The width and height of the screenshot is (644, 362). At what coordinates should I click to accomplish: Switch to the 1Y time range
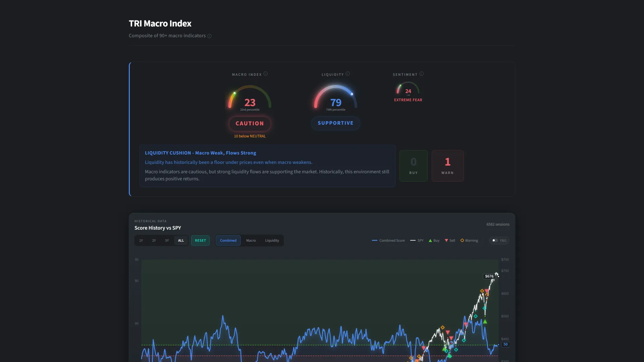141,240
